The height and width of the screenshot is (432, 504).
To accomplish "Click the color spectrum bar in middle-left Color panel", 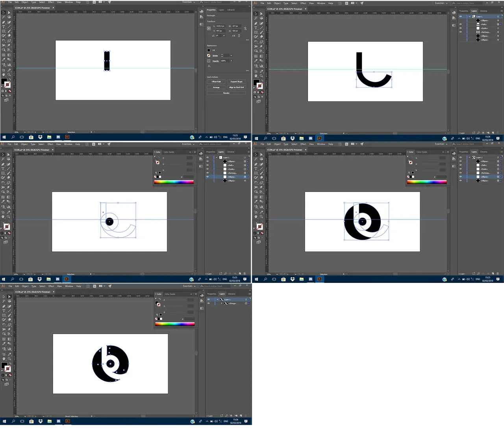I will (174, 182).
